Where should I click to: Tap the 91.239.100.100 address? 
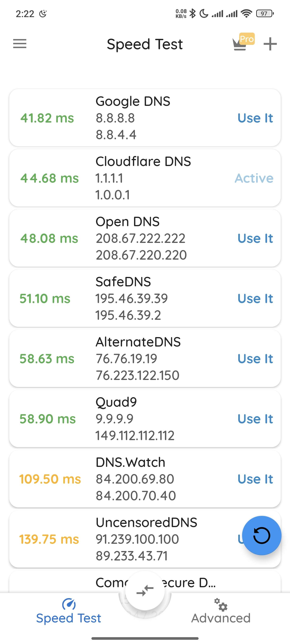[x=137, y=539]
